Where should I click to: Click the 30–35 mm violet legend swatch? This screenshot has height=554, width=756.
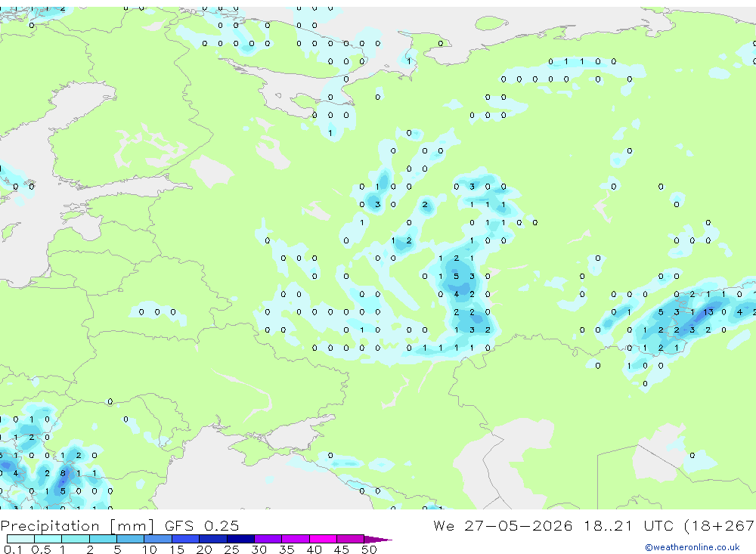click(x=268, y=539)
